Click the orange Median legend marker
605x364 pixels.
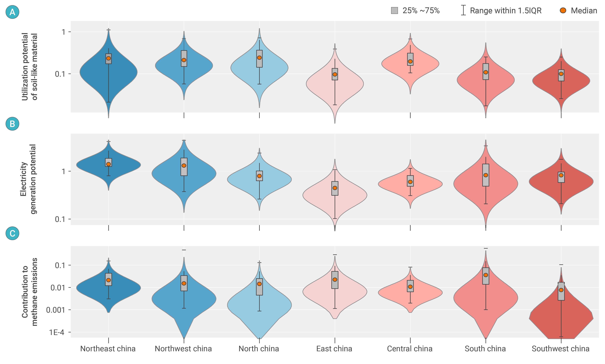click(x=563, y=11)
